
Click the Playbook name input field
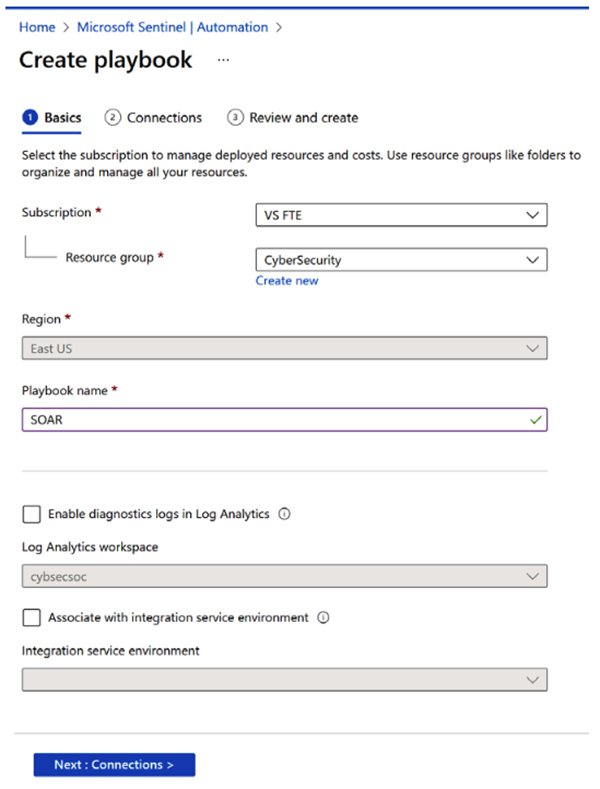point(270,420)
